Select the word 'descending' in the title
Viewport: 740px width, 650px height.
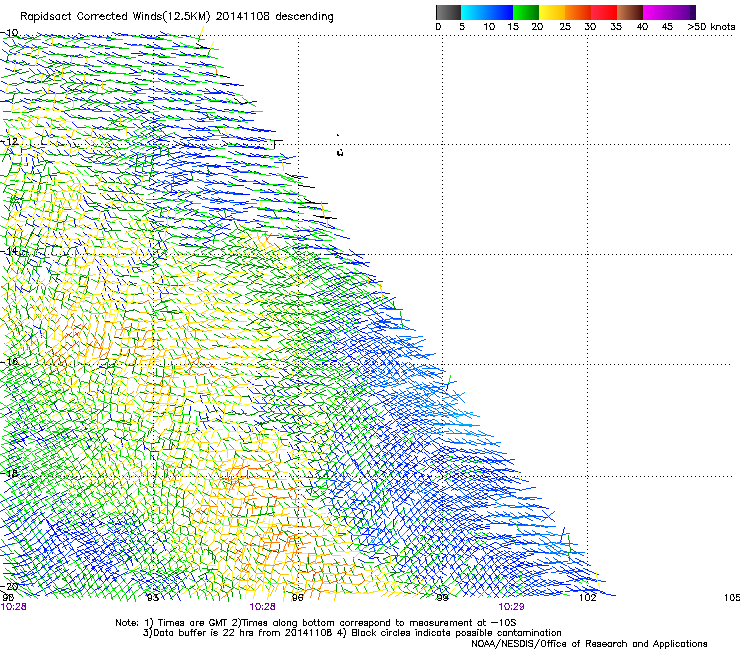(304, 17)
